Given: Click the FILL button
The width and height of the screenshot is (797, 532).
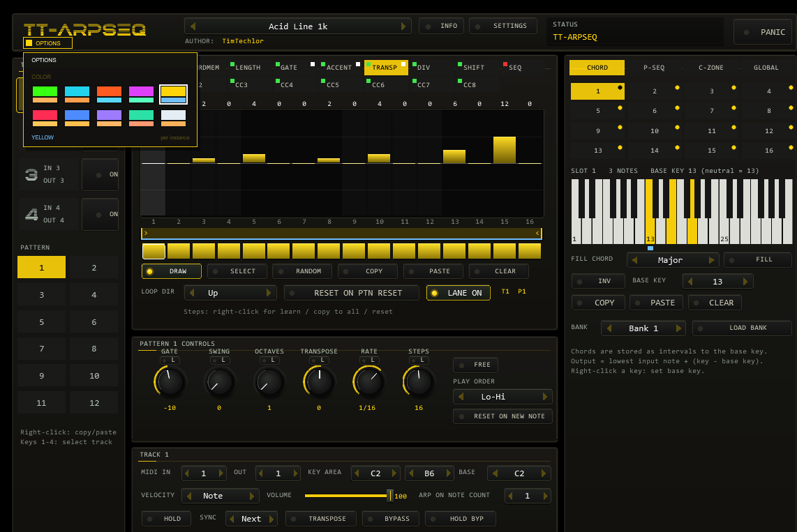Looking at the screenshot, I should click(758, 259).
